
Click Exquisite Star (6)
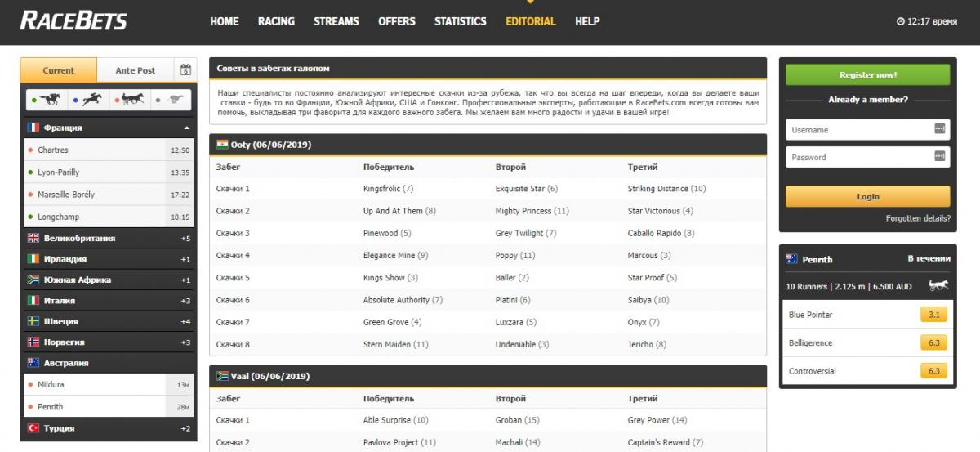point(527,189)
